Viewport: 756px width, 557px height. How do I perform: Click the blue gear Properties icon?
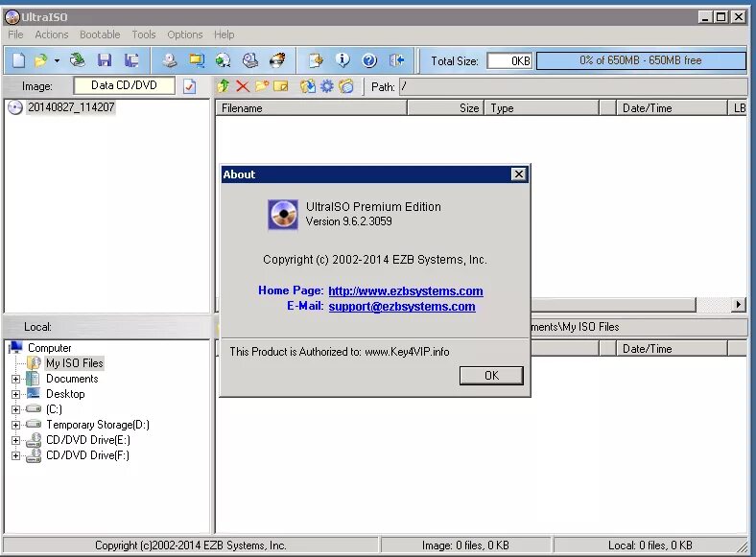coord(327,86)
